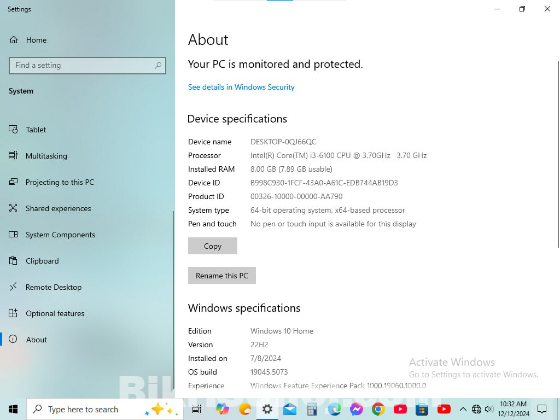The image size is (560, 420).
Task: Open Task View from the taskbar
Action: [x=197, y=409]
